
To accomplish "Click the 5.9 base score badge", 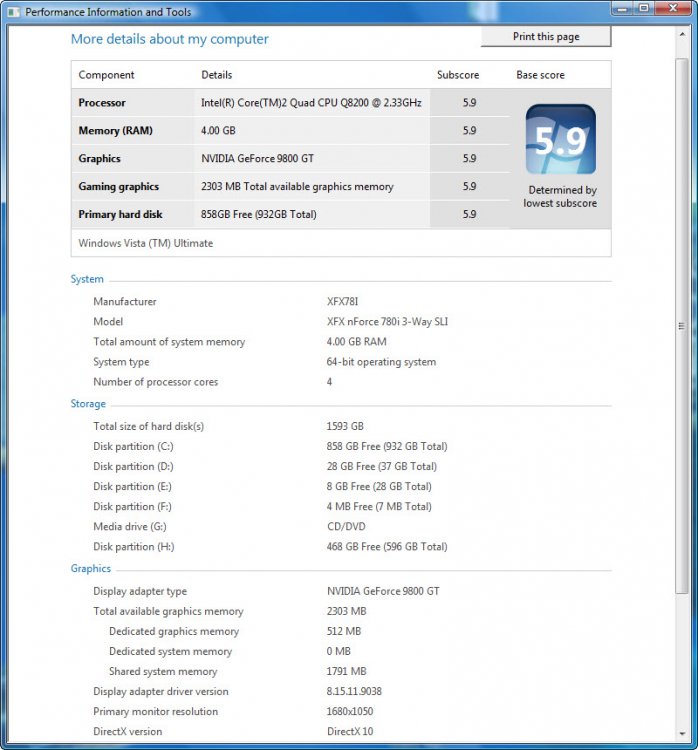I will 560,140.
